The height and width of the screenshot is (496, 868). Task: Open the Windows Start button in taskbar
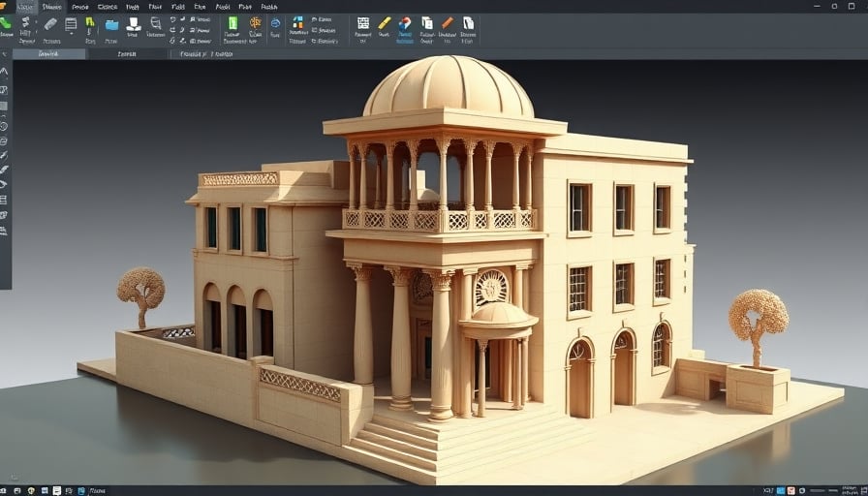(x=8, y=490)
